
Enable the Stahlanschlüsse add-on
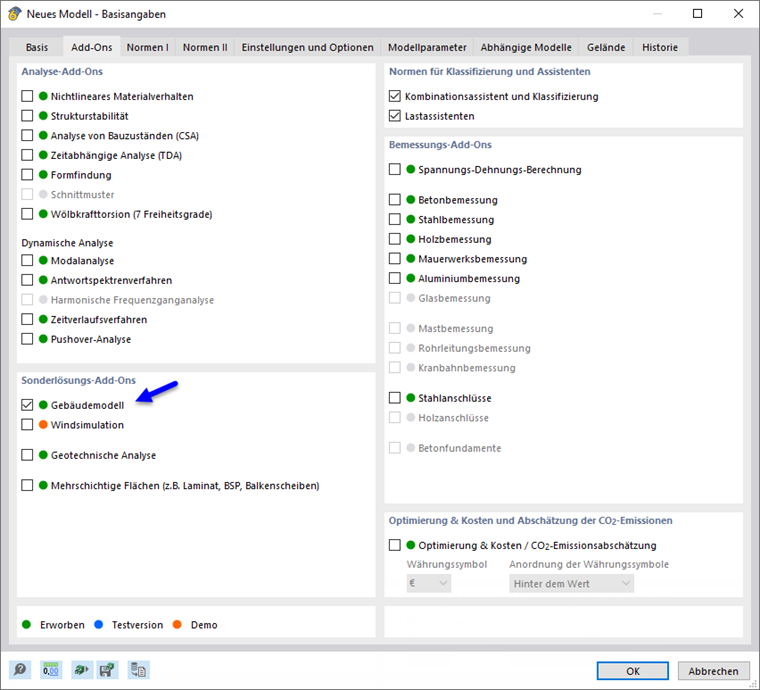pos(395,398)
